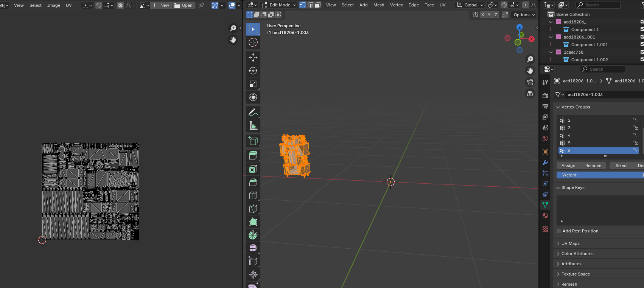Choose the Move tool
The height and width of the screenshot is (288, 644).
(253, 57)
